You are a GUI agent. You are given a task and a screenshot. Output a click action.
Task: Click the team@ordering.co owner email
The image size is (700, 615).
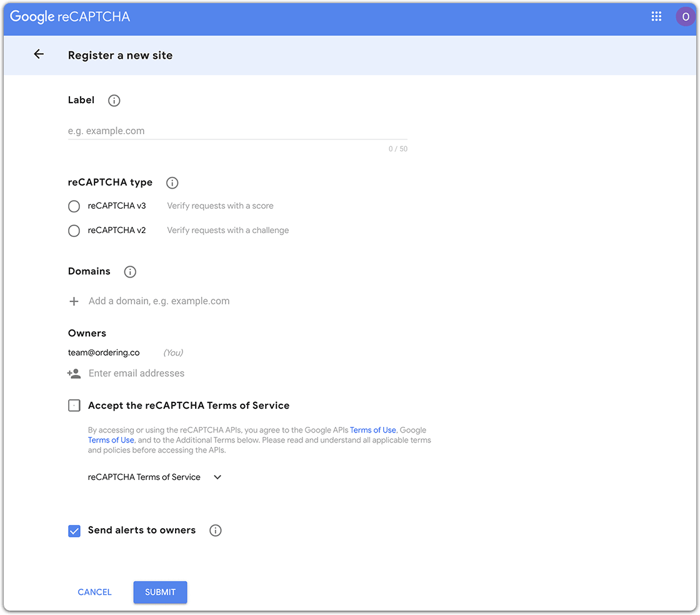point(104,352)
